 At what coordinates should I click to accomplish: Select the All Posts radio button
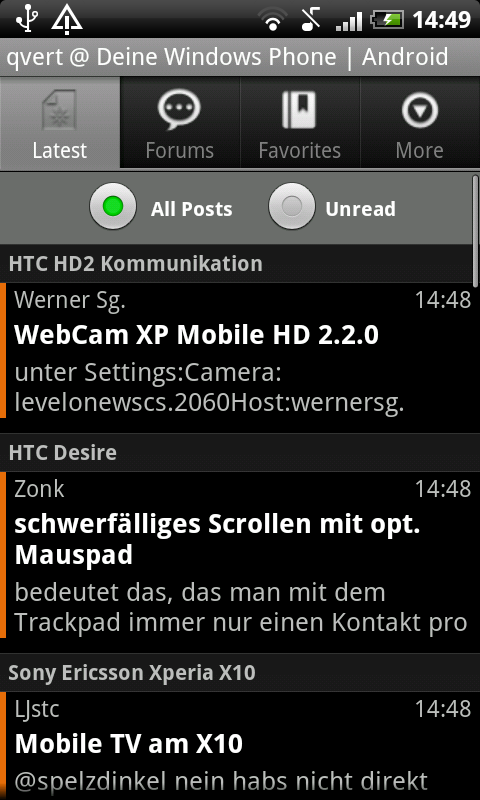[113, 207]
